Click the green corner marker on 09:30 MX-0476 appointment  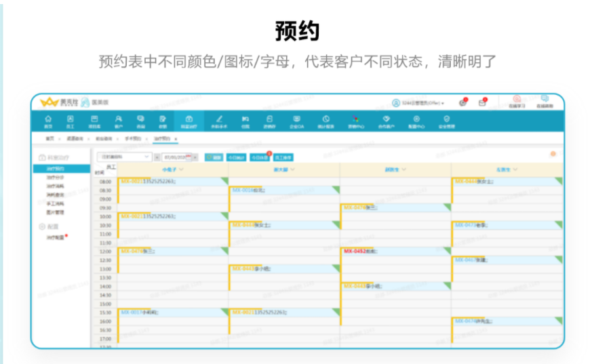coord(448,207)
